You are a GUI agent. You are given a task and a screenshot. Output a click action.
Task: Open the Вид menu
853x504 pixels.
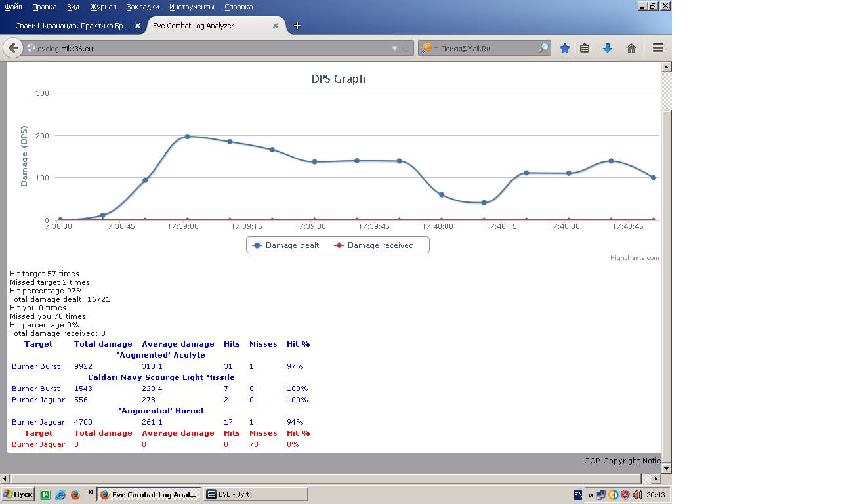coord(73,7)
